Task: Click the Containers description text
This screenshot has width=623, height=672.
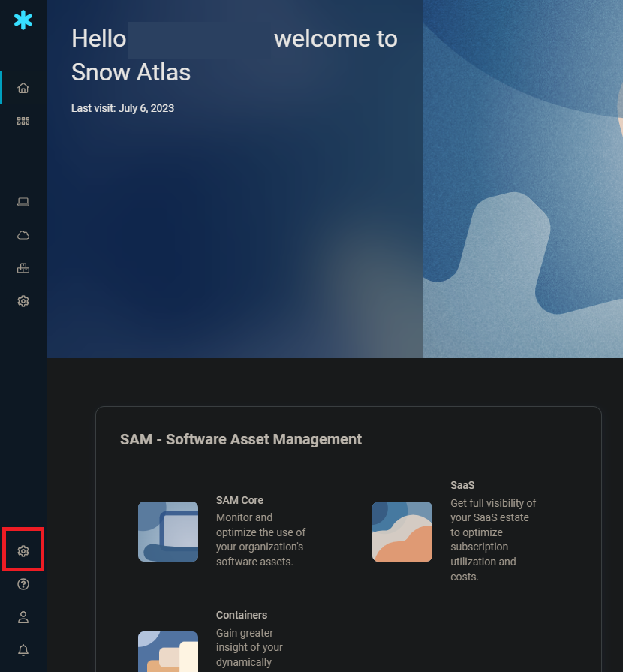Action: [x=249, y=648]
